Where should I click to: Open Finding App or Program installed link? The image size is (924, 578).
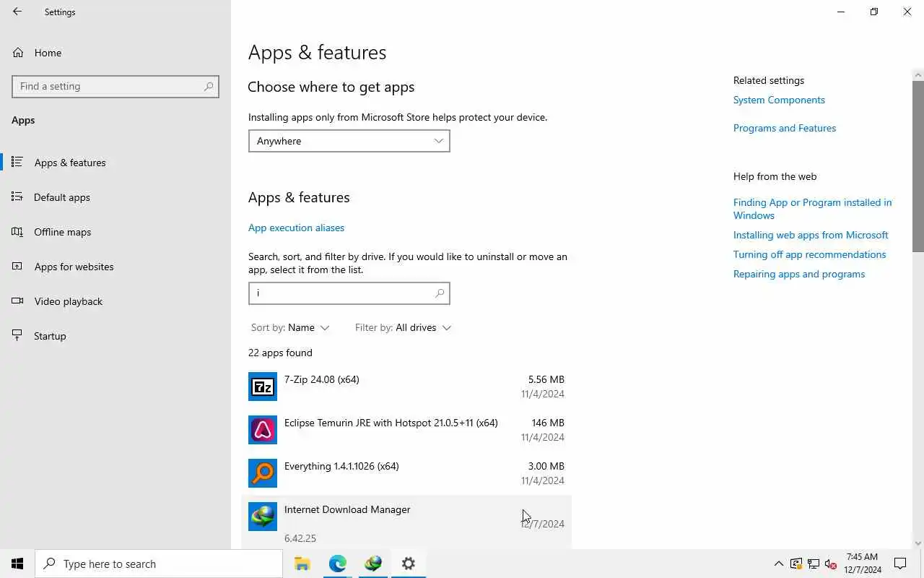[812, 209]
